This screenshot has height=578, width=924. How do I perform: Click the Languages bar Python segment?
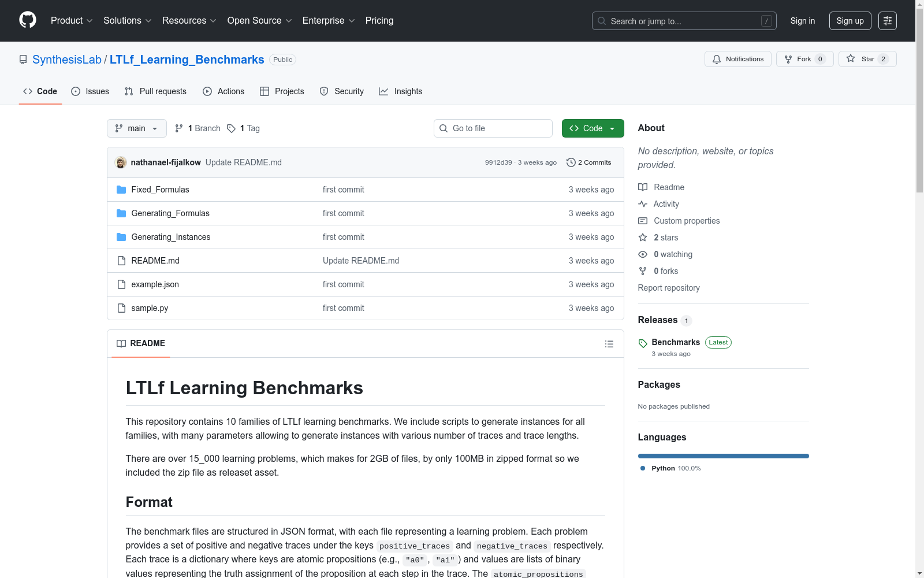click(724, 456)
